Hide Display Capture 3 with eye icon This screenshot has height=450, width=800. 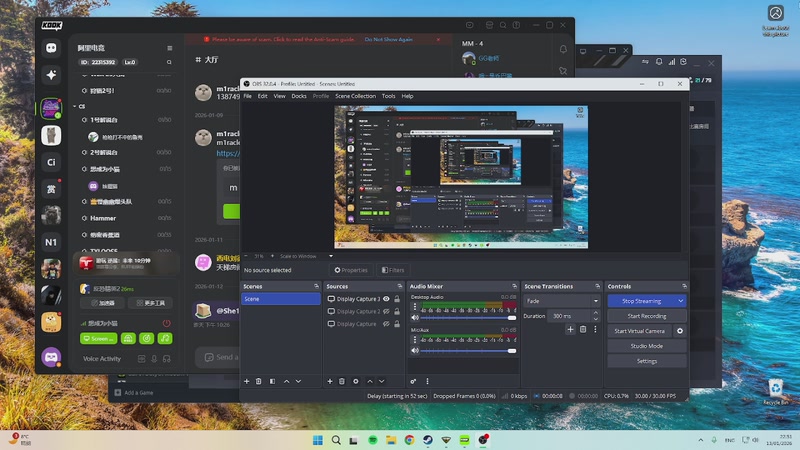[x=386, y=299]
